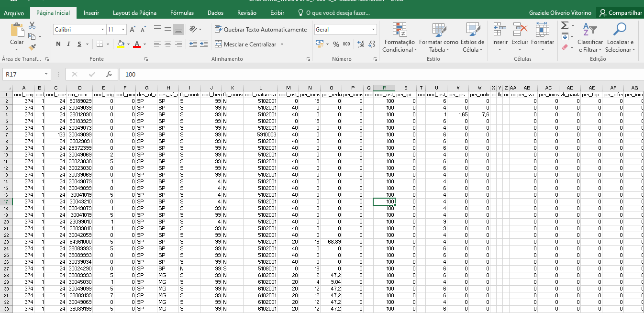Open the Arquivo tab

[x=14, y=13]
